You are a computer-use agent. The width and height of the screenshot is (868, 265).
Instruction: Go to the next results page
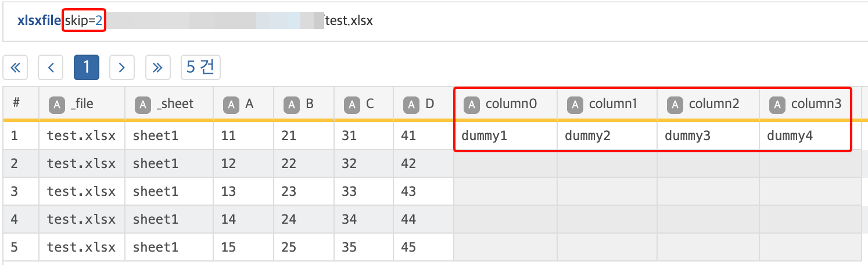click(121, 67)
